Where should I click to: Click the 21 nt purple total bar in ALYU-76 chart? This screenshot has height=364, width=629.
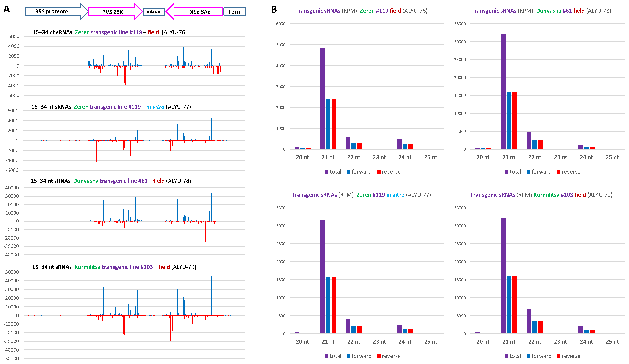[x=322, y=98]
